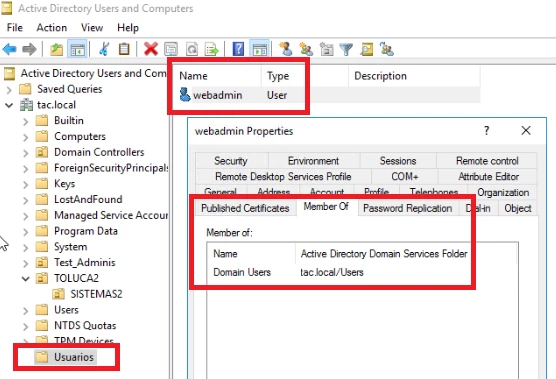Sort list by Name column header

(218, 76)
